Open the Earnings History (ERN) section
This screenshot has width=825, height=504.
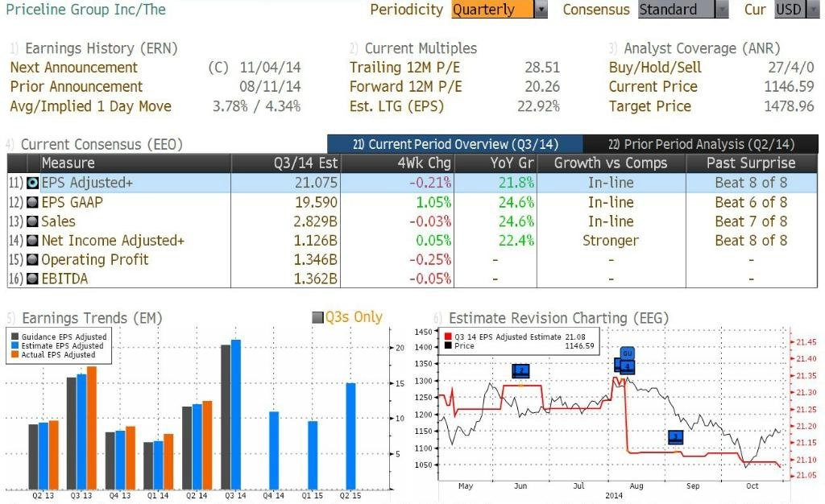pyautogui.click(x=101, y=48)
